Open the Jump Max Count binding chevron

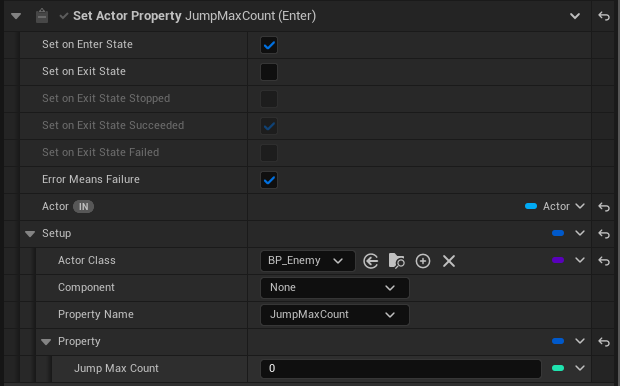(580, 368)
